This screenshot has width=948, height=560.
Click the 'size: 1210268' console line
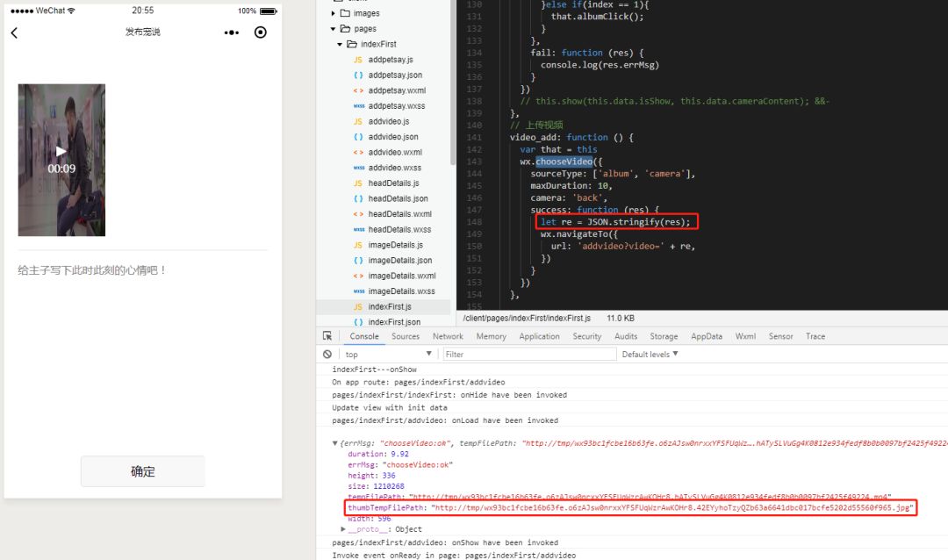(x=376, y=486)
